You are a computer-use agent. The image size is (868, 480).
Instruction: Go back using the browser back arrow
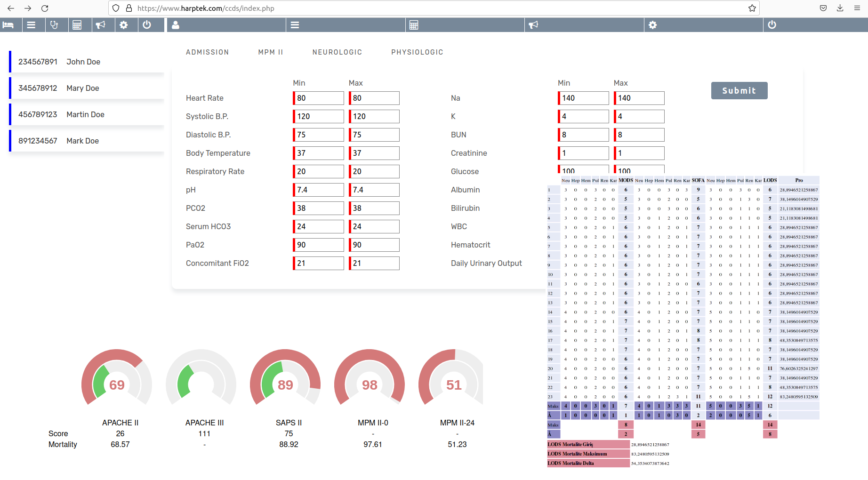pyautogui.click(x=11, y=8)
